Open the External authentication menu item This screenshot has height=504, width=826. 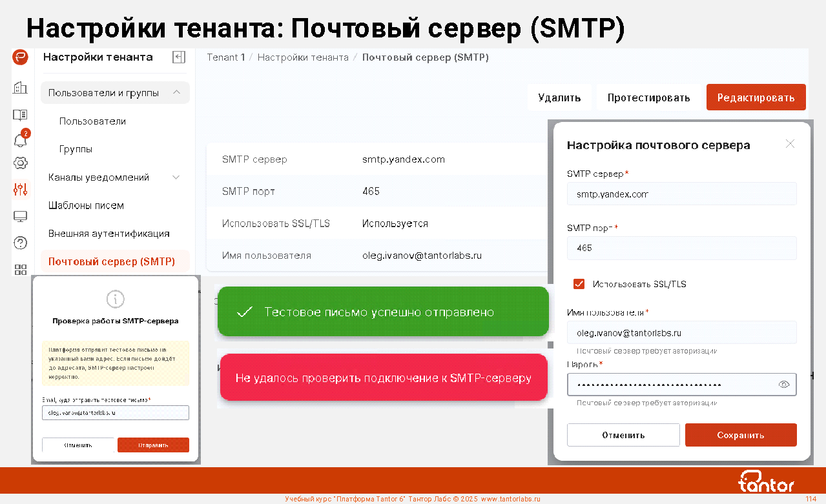(x=108, y=234)
